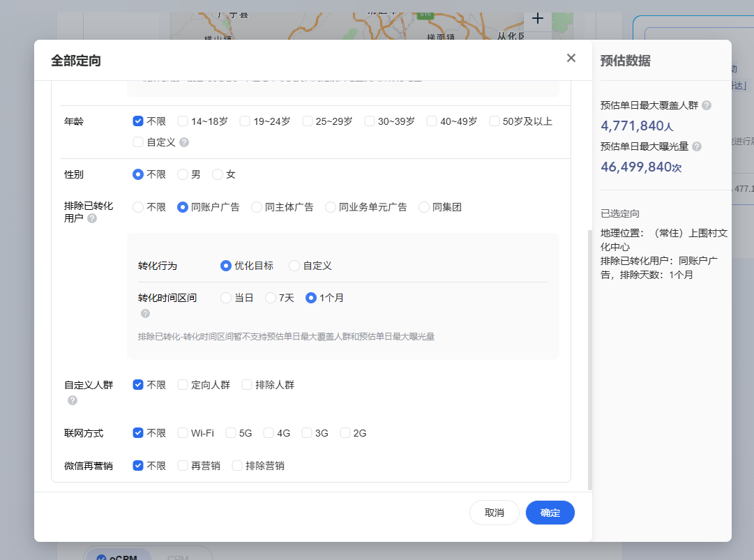
Task: Click help icon next to 预估单日最大曝光量
Action: tap(697, 146)
